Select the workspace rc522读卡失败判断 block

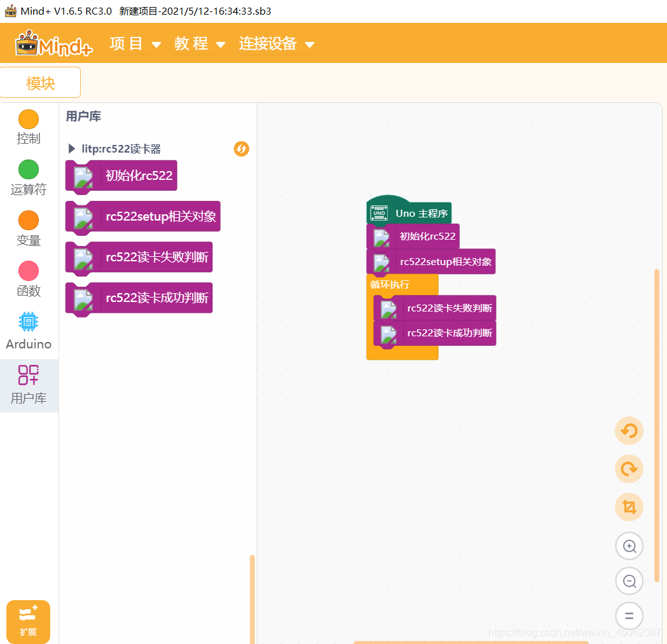435,308
